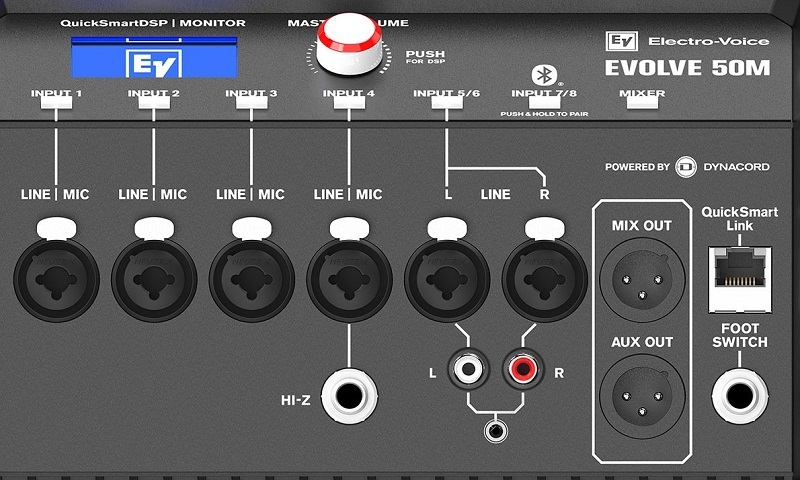Click the MIX OUT label
The image size is (800, 480).
642,225
